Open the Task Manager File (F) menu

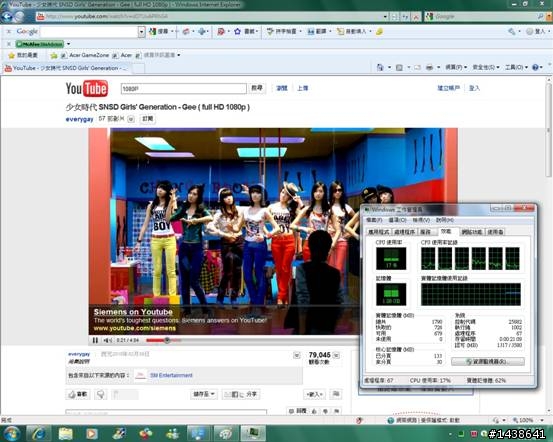(x=374, y=220)
